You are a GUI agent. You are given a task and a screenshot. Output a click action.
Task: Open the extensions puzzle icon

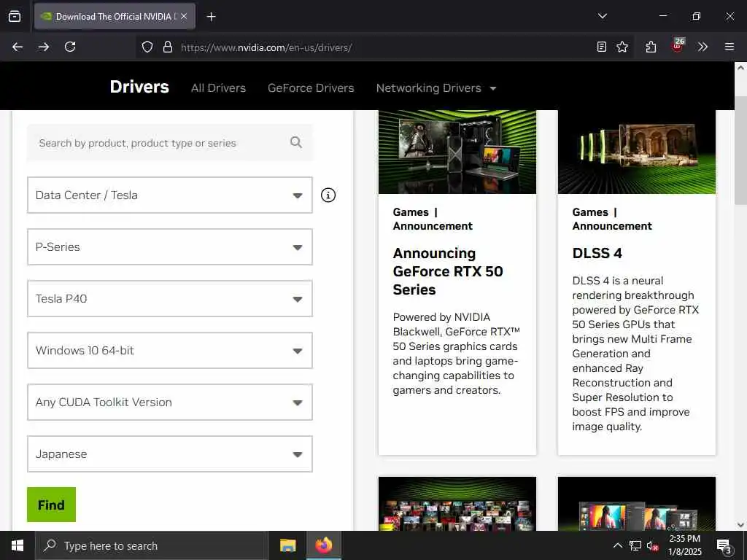(x=651, y=47)
